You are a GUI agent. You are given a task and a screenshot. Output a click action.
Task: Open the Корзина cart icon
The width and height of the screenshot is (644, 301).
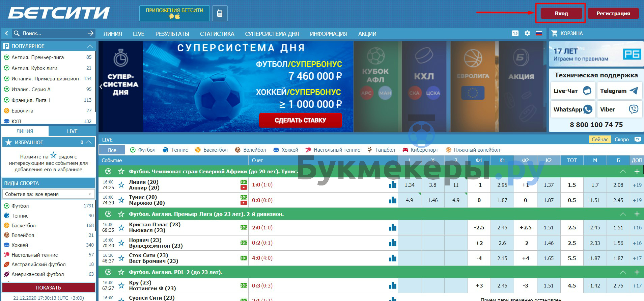coord(554,33)
